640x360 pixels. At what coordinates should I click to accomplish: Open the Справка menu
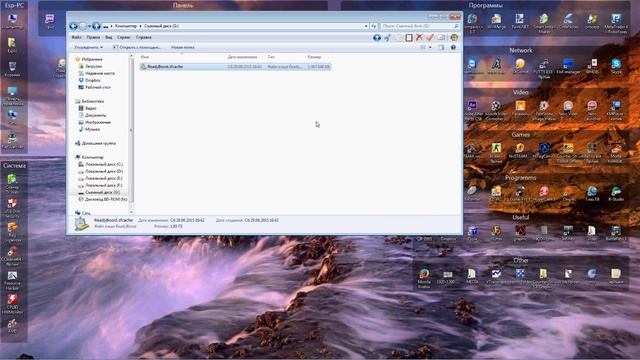pos(144,37)
